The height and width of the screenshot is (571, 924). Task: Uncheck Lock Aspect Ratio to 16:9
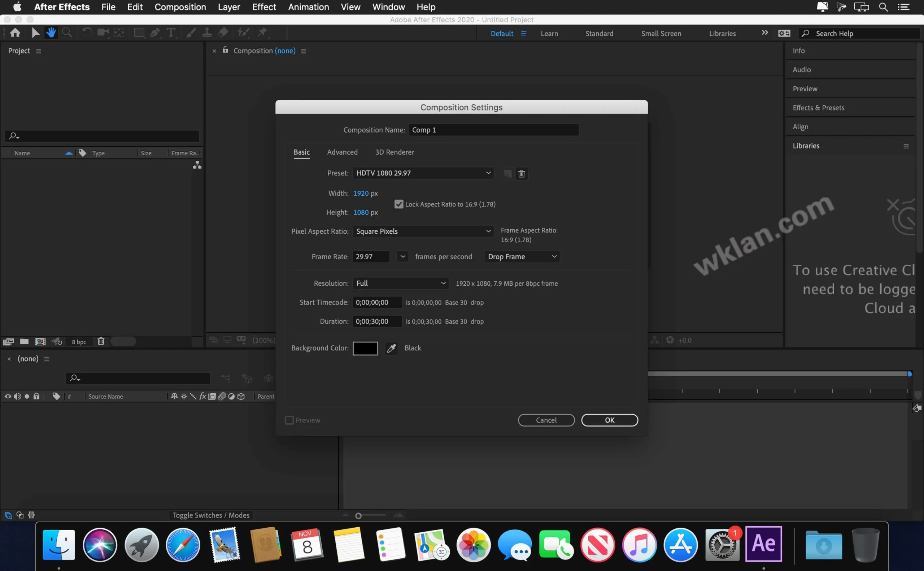point(398,204)
